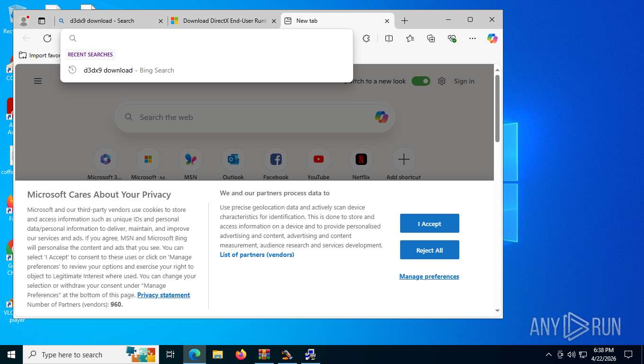Image resolution: width=644 pixels, height=364 pixels.
Task: Open File Explorer from the taskbar
Action: click(x=217, y=355)
